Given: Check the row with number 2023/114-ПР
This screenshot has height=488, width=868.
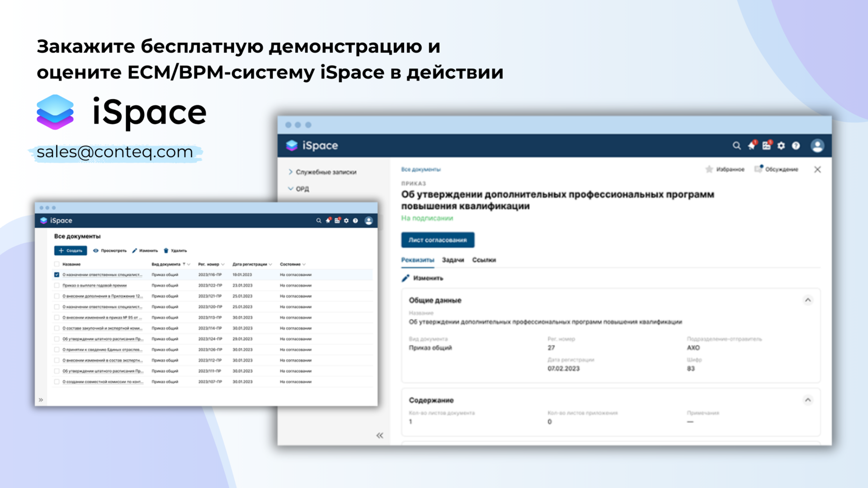Looking at the screenshot, I should pos(57,328).
